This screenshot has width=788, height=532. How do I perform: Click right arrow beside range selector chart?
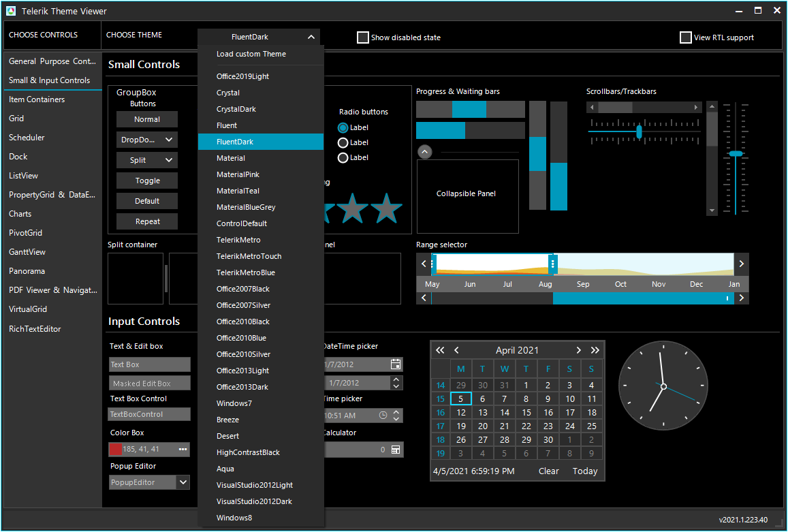click(x=741, y=264)
